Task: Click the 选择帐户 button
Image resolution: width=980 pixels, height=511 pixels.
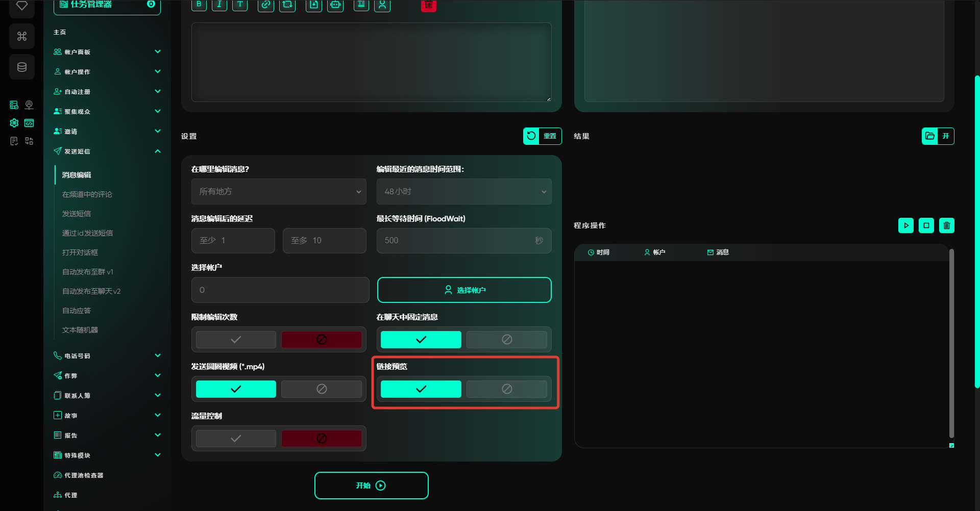Action: pyautogui.click(x=464, y=290)
